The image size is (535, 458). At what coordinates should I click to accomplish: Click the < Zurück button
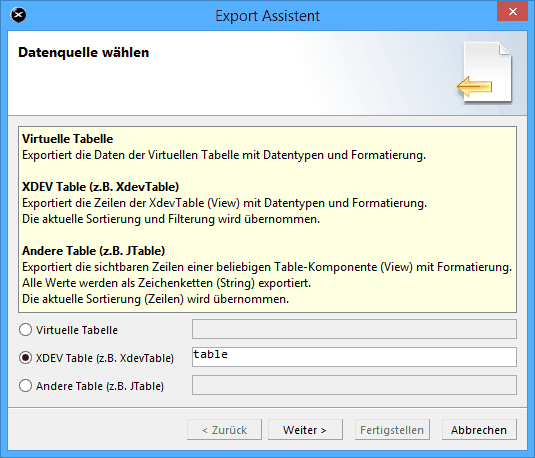225,430
